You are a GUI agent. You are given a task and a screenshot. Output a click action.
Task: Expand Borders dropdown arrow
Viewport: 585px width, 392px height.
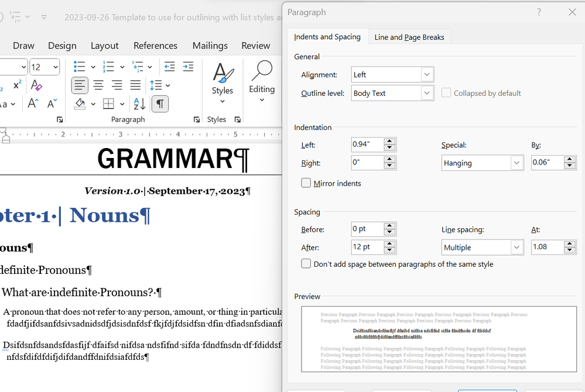click(122, 104)
